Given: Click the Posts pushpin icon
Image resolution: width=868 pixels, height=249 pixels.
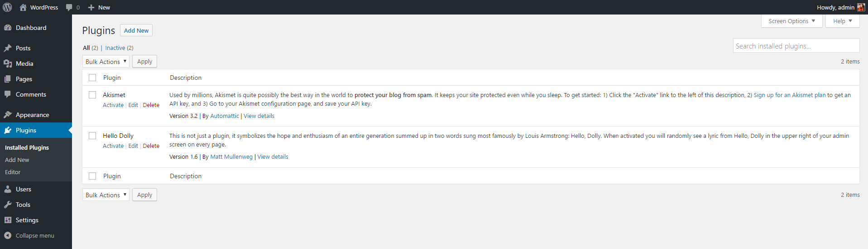Looking at the screenshot, I should [8, 48].
